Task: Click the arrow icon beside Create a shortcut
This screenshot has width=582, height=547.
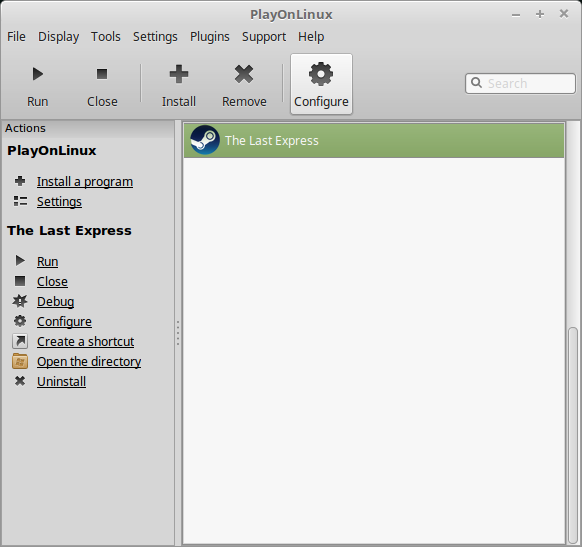Action: coord(20,341)
